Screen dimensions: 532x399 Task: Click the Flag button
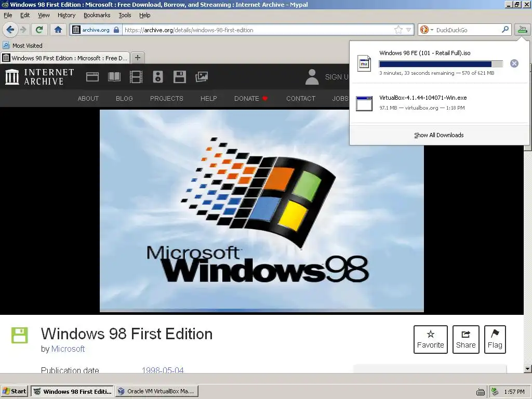coord(495,339)
